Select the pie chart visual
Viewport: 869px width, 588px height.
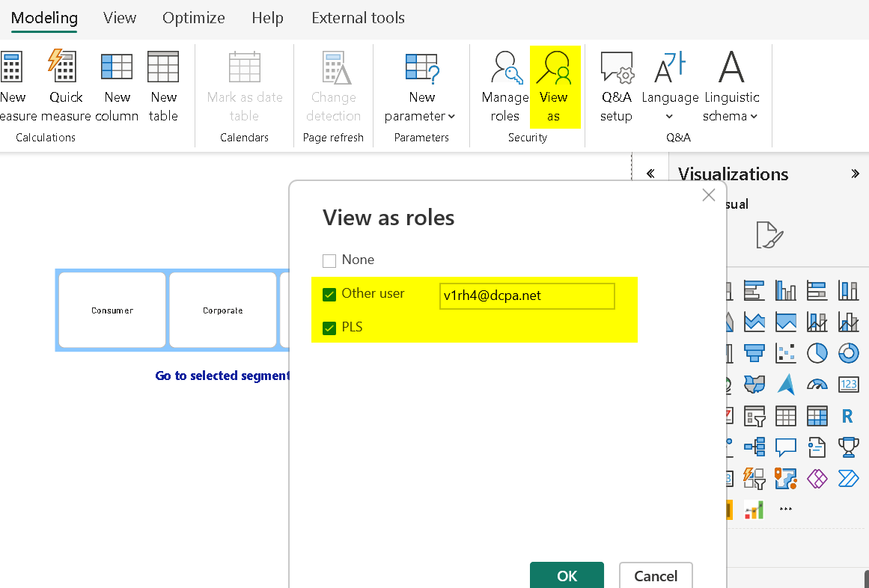(x=817, y=352)
